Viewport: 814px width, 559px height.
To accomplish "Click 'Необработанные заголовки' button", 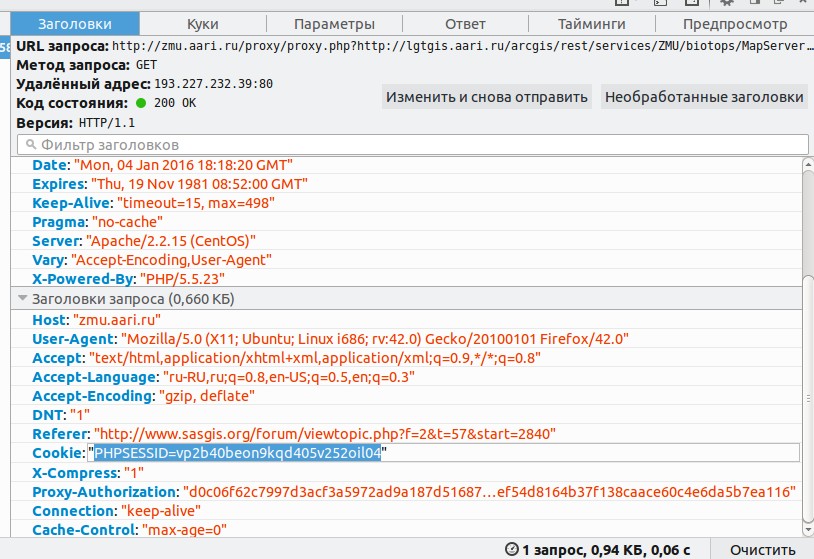I will [704, 97].
